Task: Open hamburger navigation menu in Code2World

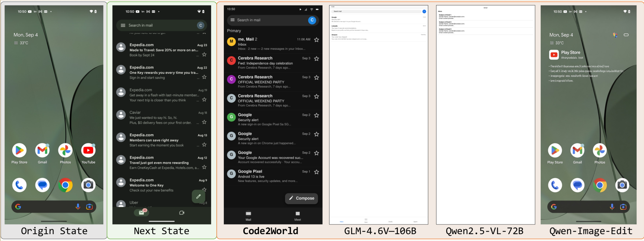Action: [232, 20]
